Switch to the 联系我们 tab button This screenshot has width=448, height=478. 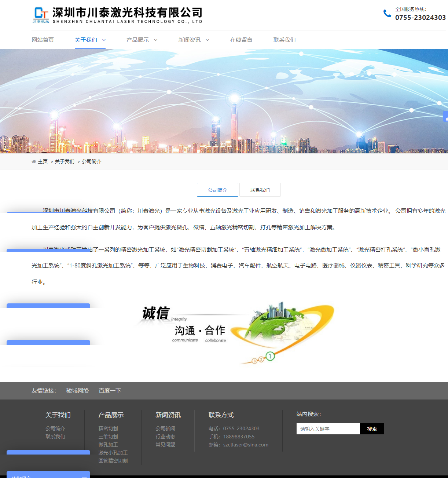coord(260,190)
